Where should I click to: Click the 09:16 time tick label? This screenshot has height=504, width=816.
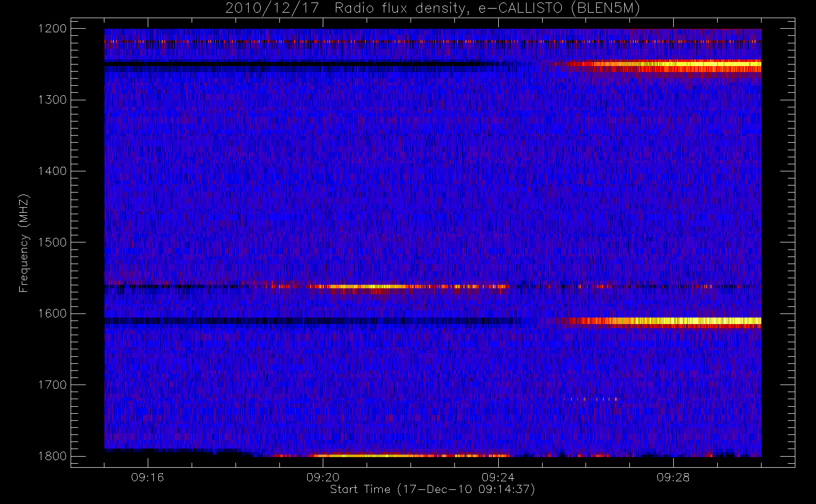pos(148,477)
